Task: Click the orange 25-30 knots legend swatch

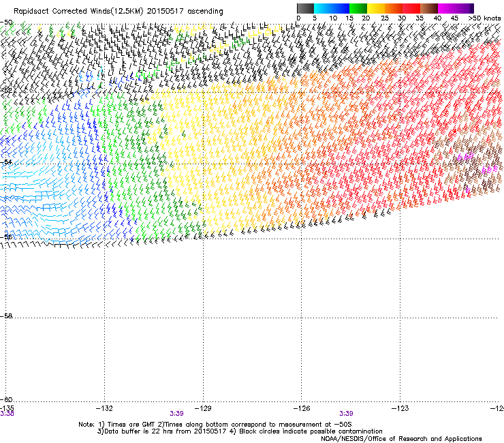Action: point(394,8)
